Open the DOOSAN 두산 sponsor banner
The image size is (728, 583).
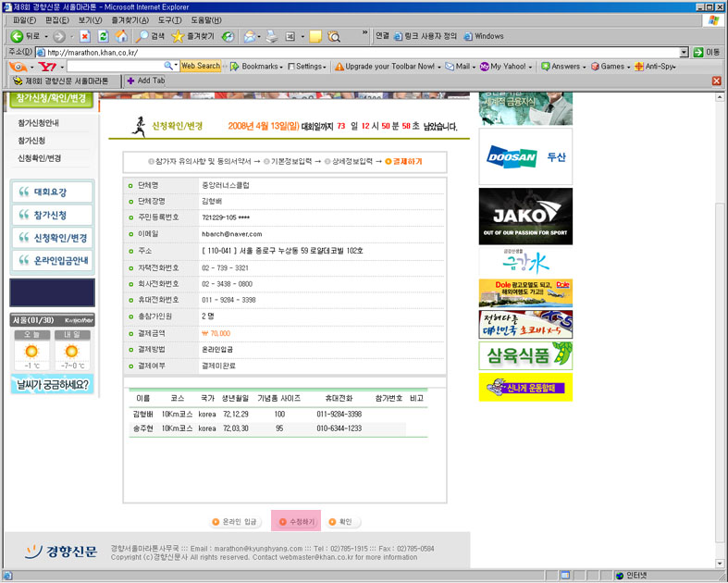(525, 157)
